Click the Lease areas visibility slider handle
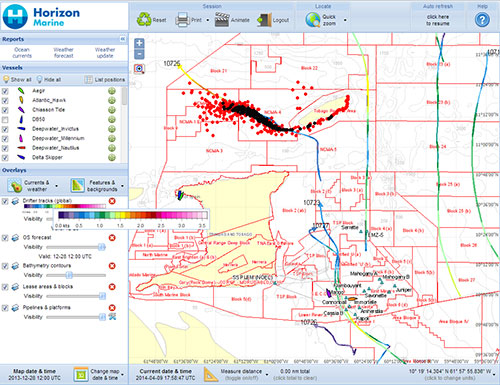The height and width of the screenshot is (385, 500). [102, 296]
